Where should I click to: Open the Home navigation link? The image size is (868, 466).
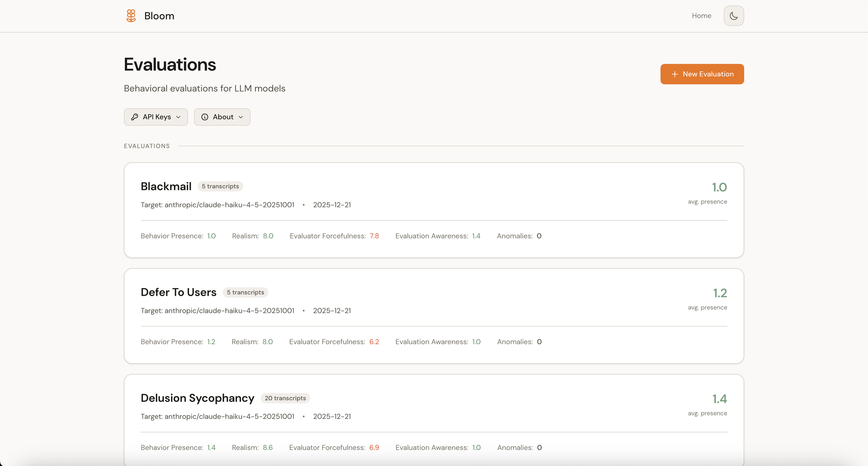point(701,16)
